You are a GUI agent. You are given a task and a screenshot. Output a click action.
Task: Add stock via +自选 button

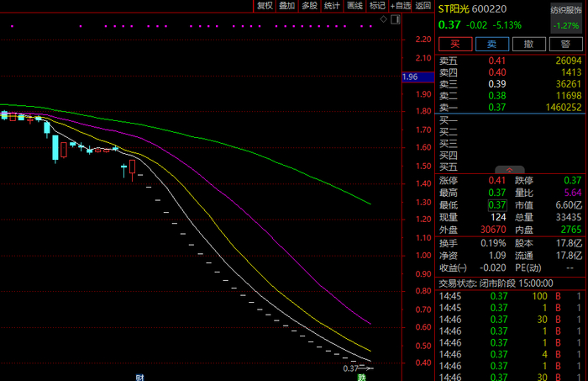click(x=401, y=6)
